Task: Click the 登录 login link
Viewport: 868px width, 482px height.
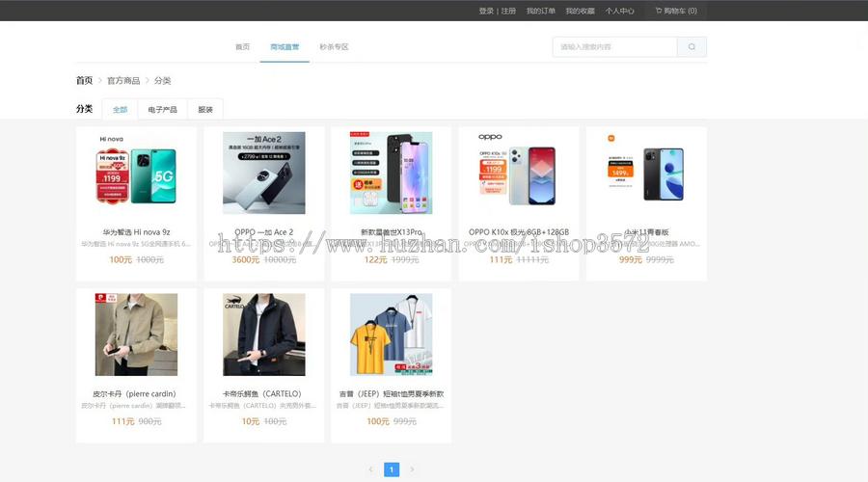Action: click(486, 11)
